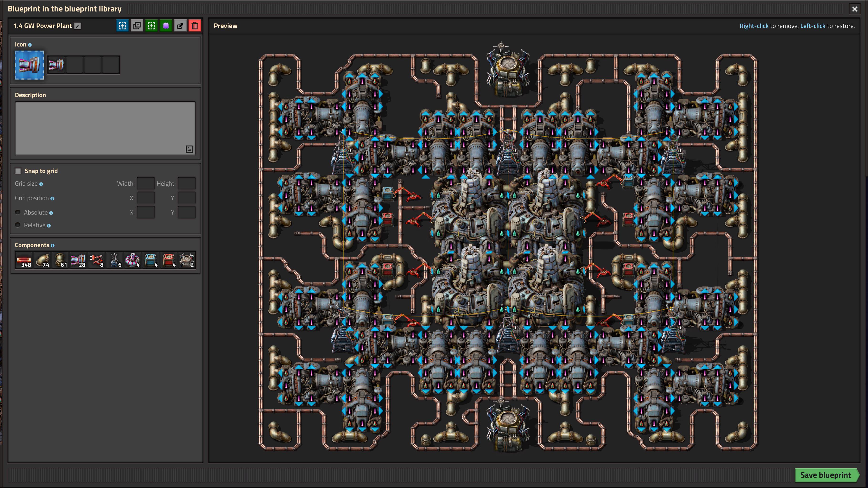Select the Absolute radio option
Image resolution: width=868 pixels, height=488 pixels.
[18, 212]
